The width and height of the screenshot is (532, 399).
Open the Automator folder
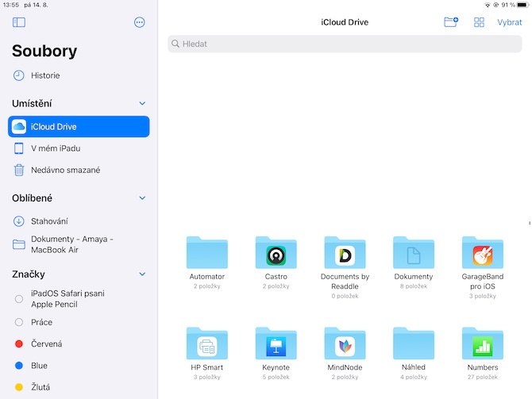tap(207, 252)
